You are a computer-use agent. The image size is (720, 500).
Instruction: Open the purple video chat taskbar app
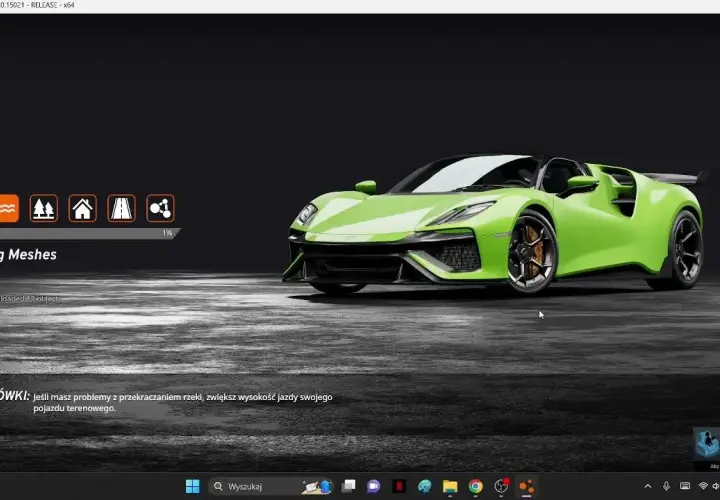373,486
